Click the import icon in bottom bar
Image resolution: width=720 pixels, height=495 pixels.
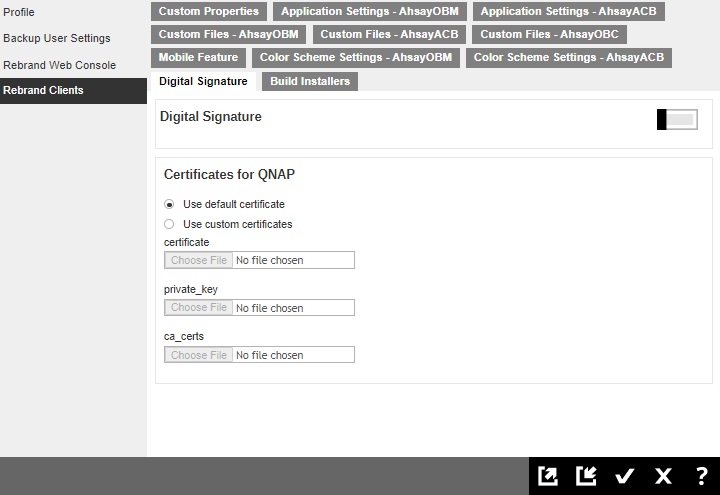[x=586, y=476]
